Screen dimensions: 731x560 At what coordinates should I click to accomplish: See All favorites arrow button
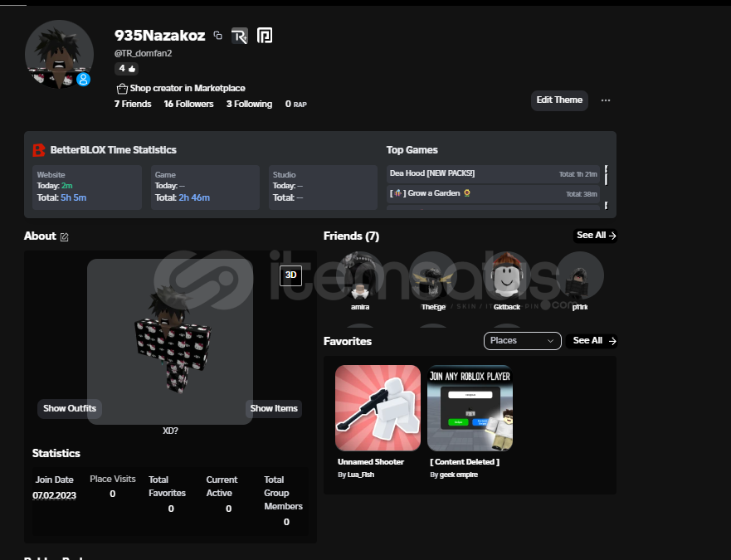(592, 341)
